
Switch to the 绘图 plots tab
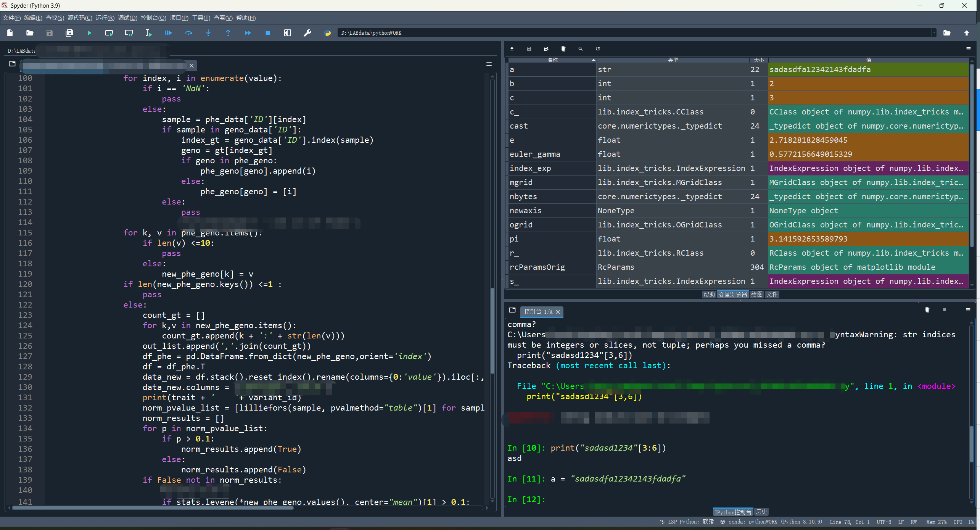click(x=757, y=295)
